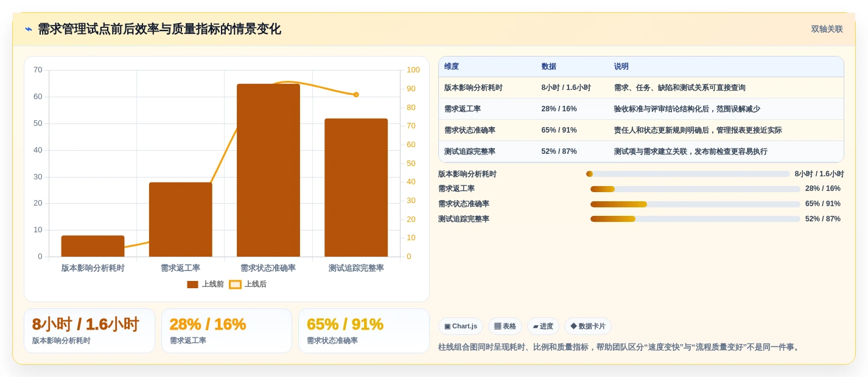Click description starting 责任人和状态更新规则明确后
Viewport: 868px width, 377px height.
coord(698,130)
